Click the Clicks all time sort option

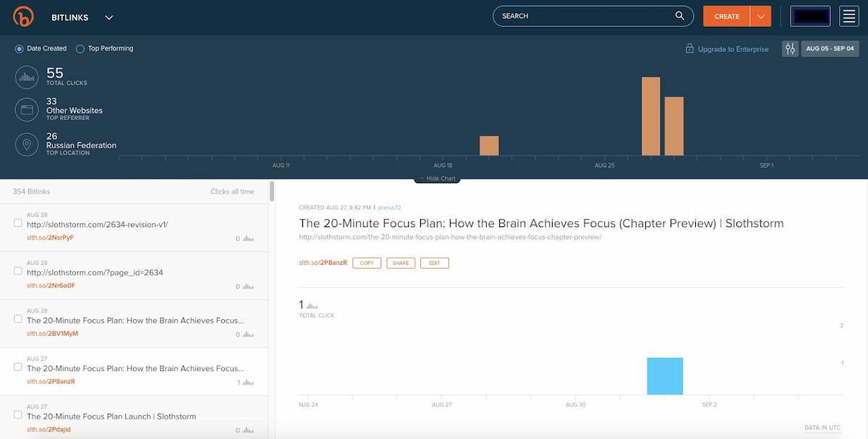click(x=232, y=192)
